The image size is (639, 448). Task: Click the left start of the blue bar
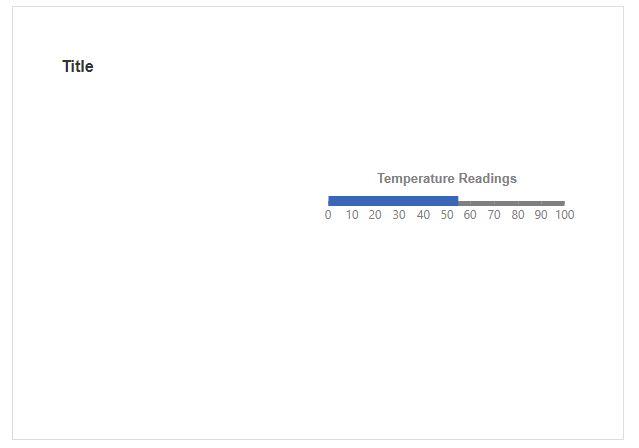coord(330,200)
